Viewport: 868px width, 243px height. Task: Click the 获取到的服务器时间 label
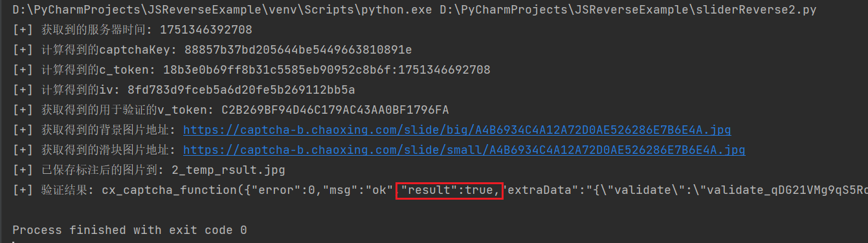pos(96,30)
